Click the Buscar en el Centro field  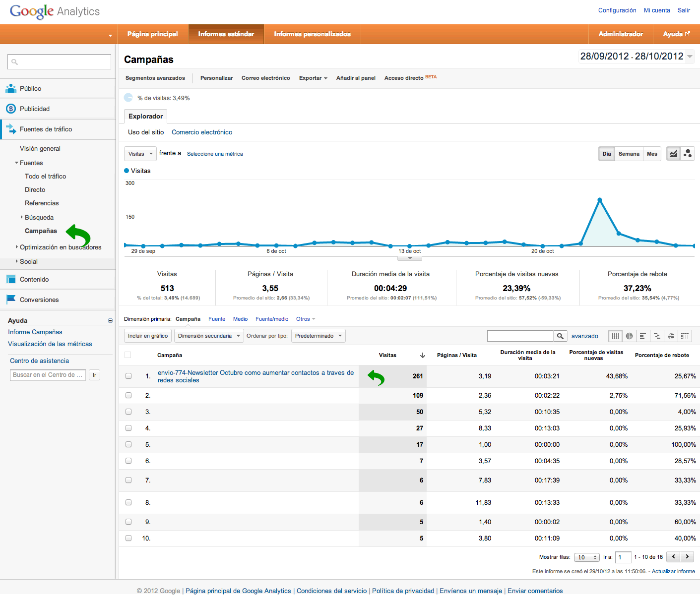[48, 375]
